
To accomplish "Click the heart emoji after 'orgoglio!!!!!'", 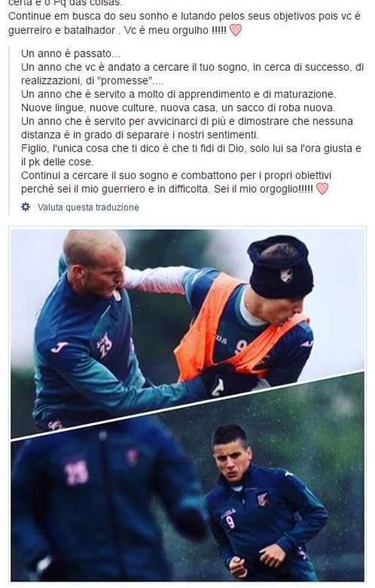I will point(322,189).
